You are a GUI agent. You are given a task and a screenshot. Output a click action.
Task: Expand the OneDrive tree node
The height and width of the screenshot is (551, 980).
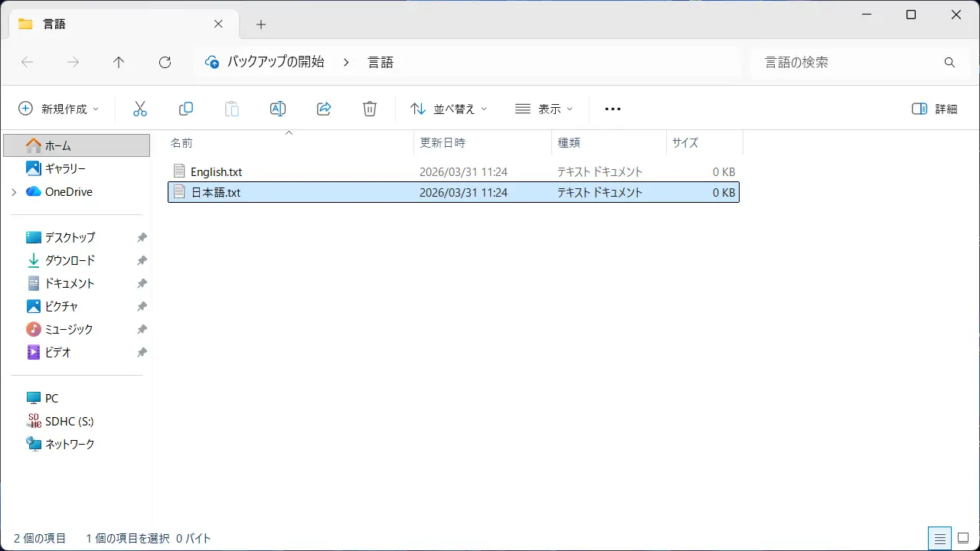point(14,192)
